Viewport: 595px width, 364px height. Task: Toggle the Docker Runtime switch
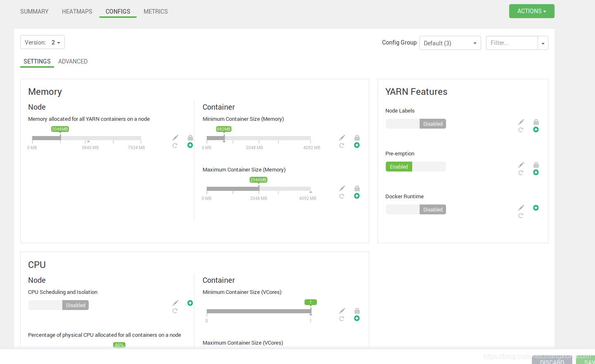point(416,209)
